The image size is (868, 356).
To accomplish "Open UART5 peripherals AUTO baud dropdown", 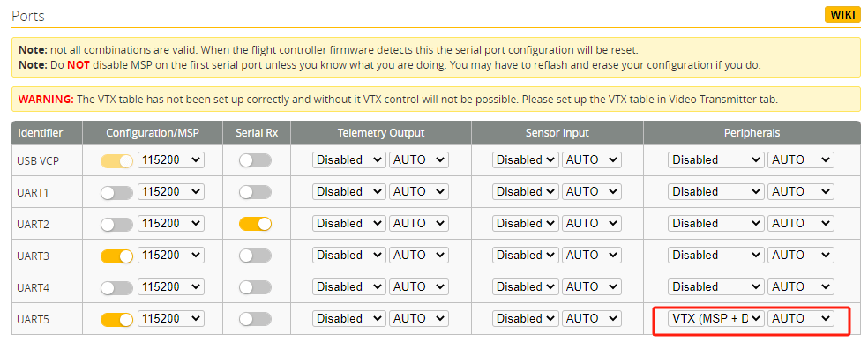I will [801, 318].
